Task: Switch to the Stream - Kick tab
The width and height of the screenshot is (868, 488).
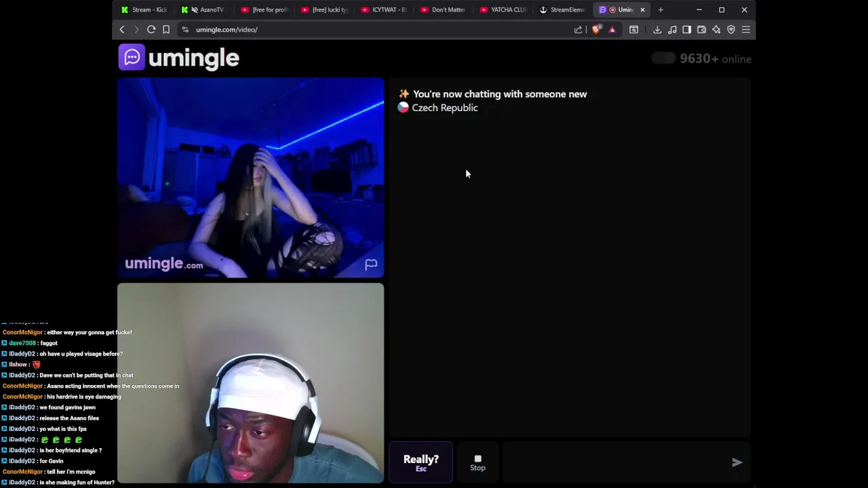Action: pos(144,9)
